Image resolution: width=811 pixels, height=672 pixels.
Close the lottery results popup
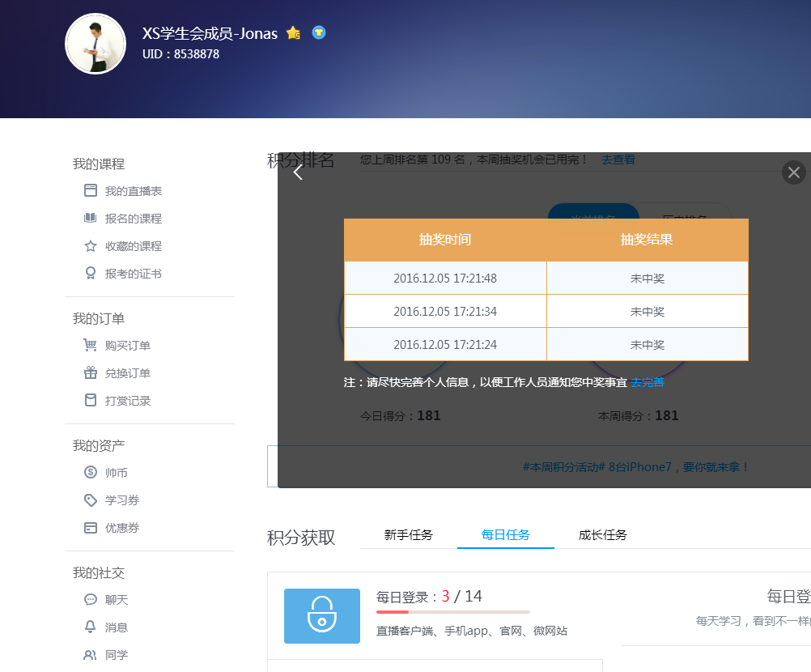coord(793,172)
